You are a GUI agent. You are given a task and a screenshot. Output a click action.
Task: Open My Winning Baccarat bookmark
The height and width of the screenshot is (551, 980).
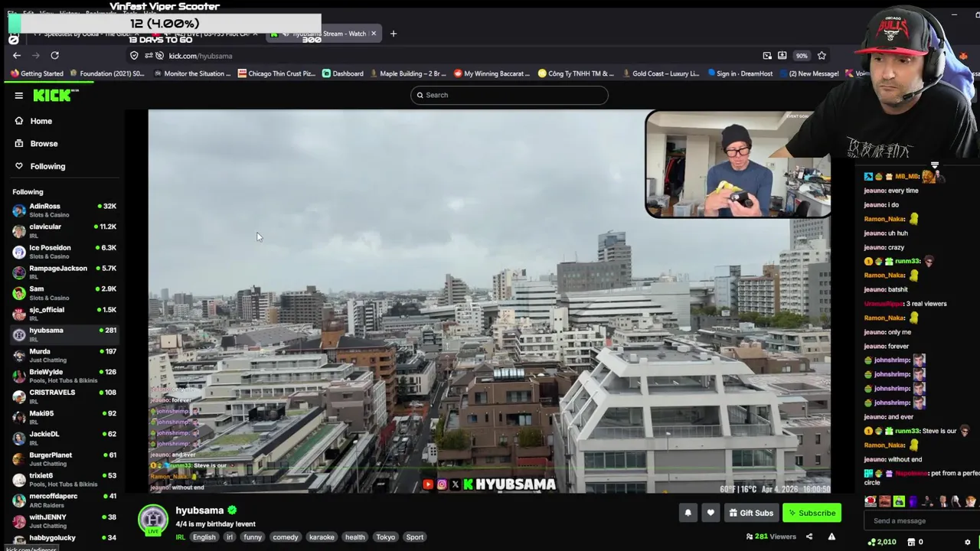[492, 73]
